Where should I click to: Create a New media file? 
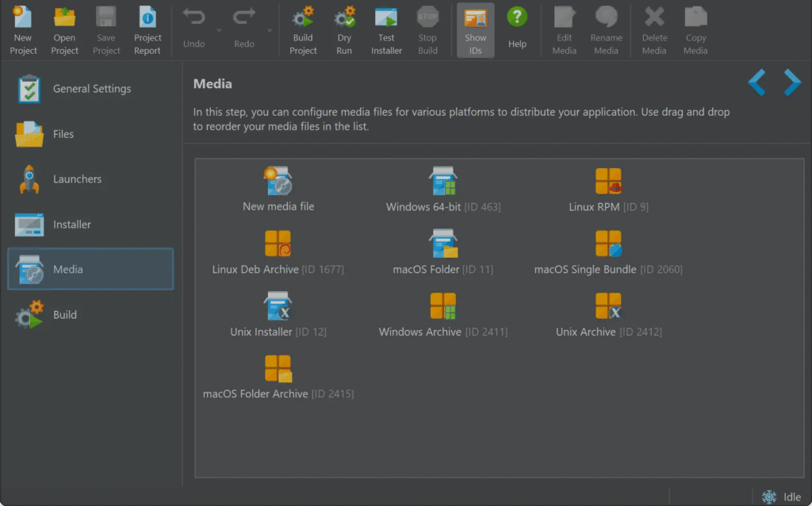tap(278, 190)
